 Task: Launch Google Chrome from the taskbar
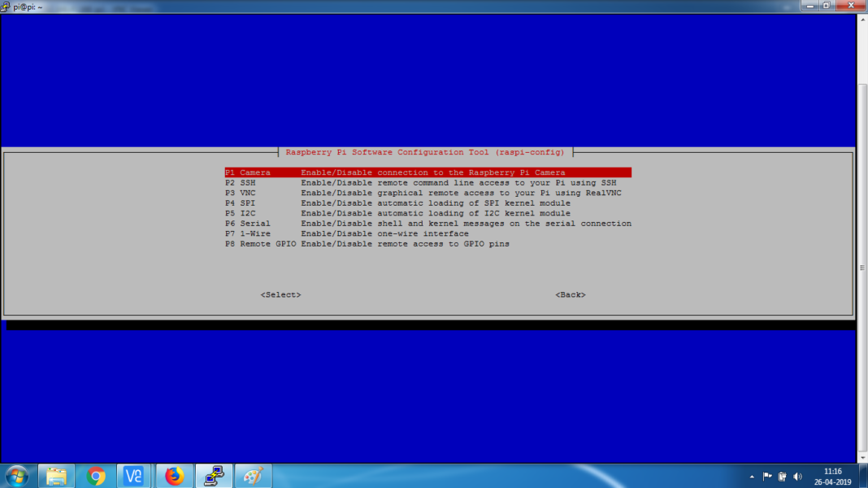[96, 476]
